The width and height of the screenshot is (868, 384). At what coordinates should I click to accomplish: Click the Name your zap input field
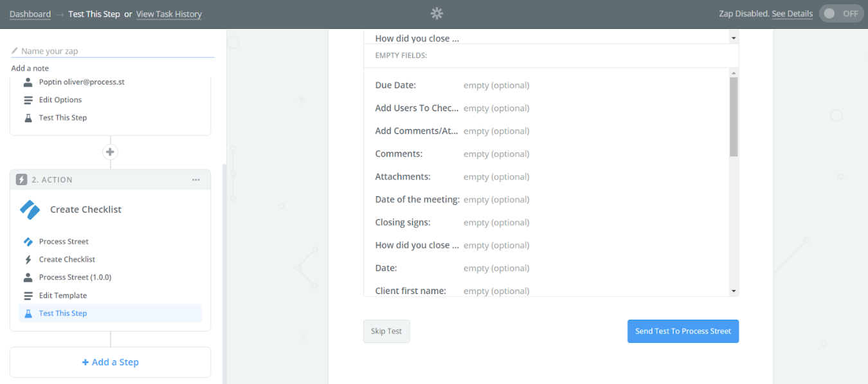click(116, 51)
